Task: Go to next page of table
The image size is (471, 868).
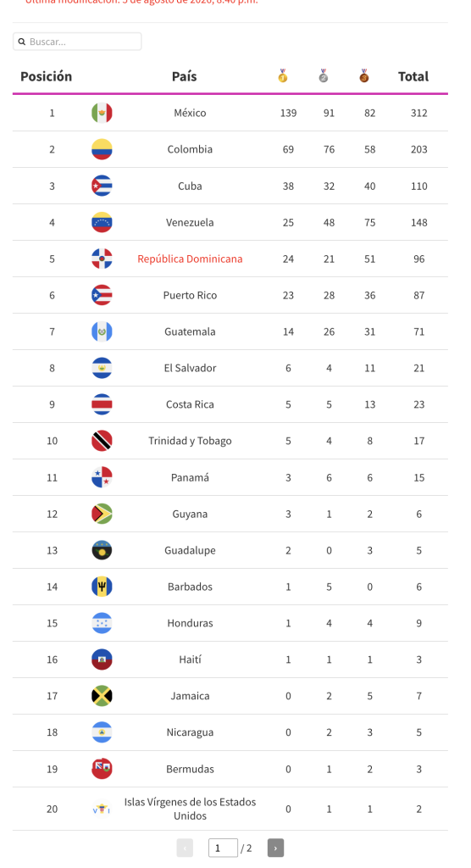Action: (275, 848)
